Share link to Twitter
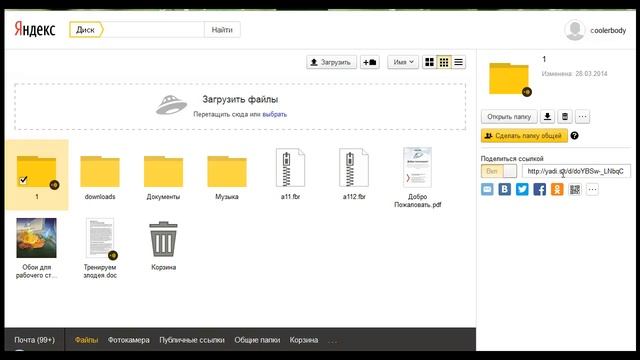Viewport: 640px width, 360px height. [x=522, y=189]
